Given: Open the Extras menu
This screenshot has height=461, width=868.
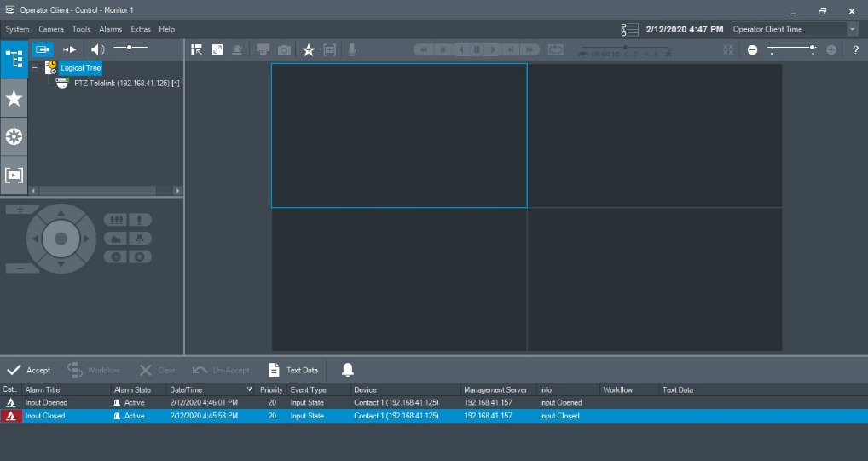Looking at the screenshot, I should click(141, 29).
